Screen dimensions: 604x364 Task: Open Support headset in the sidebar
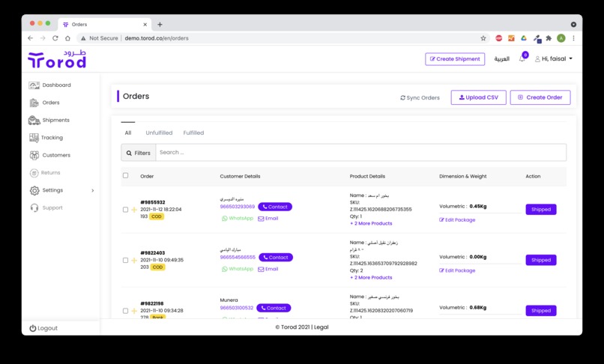(34, 207)
